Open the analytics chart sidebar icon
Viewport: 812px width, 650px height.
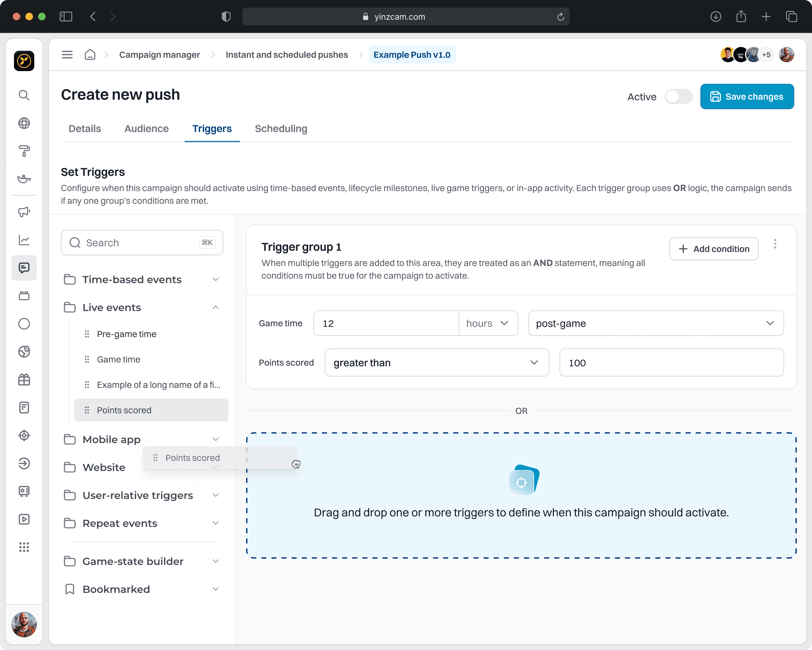[24, 240]
